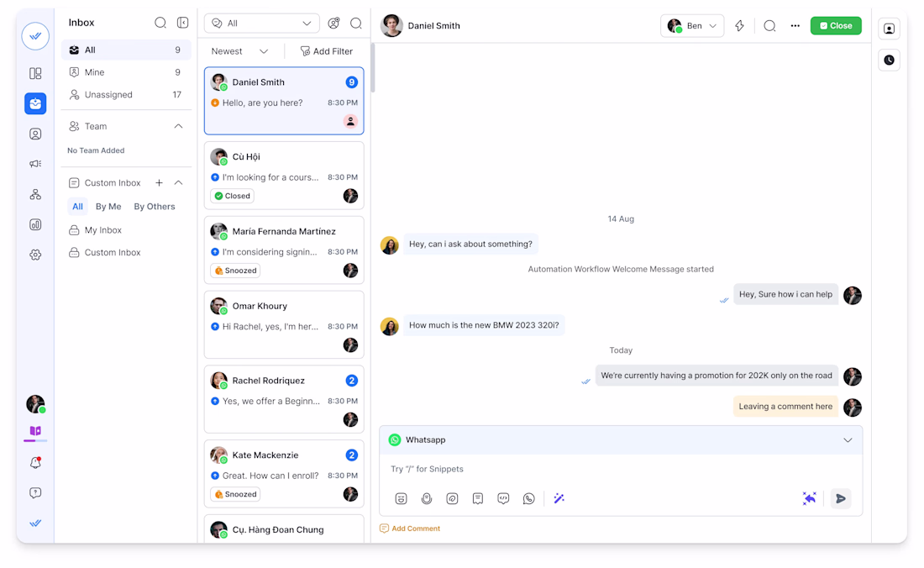Select the By Me tab

(x=108, y=207)
